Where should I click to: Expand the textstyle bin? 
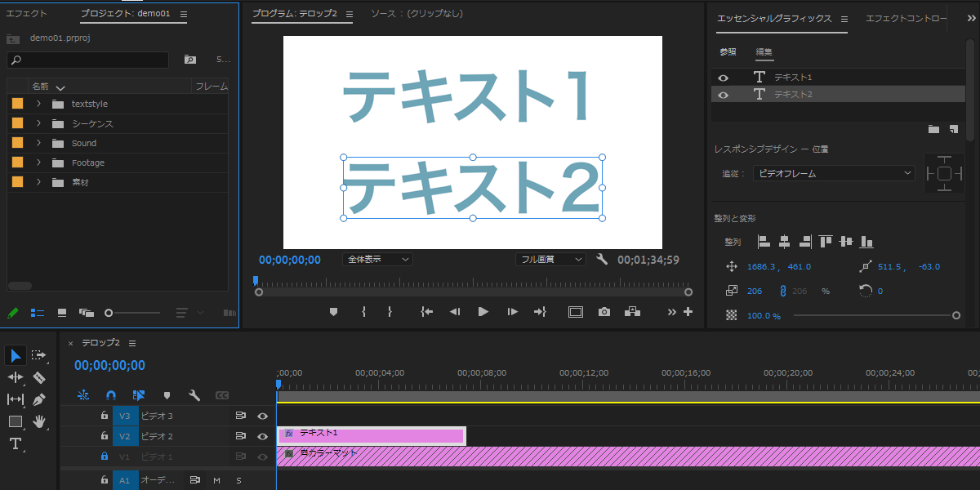pyautogui.click(x=38, y=104)
